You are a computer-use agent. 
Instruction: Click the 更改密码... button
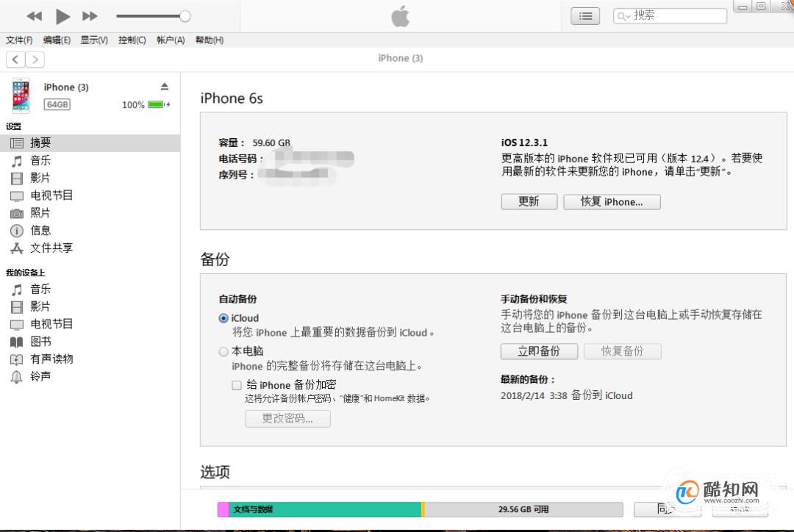tap(287, 419)
